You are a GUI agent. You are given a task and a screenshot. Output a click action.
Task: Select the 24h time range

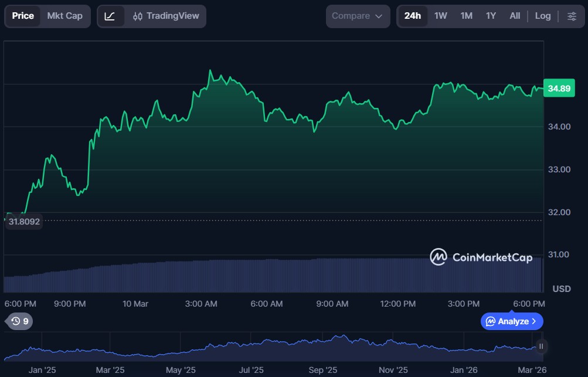412,16
